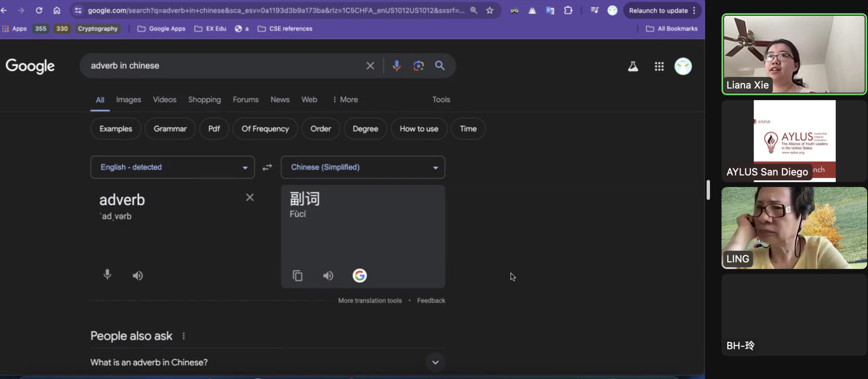
Task: Translate by voice microphone in source box
Action: tap(107, 275)
